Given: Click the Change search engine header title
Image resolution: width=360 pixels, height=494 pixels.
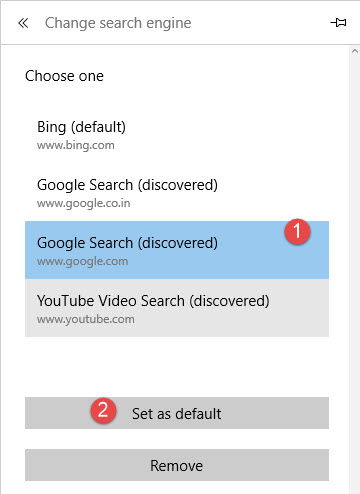Looking at the screenshot, I should point(118,23).
